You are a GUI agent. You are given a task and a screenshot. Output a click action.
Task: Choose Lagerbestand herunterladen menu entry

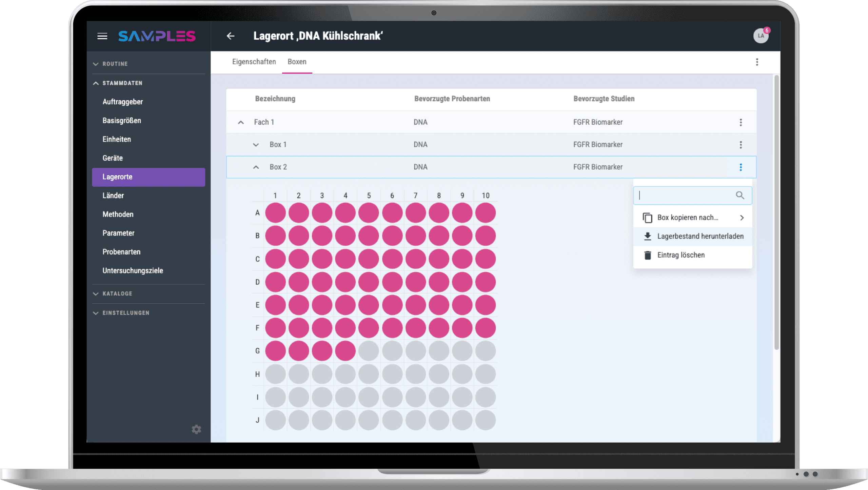[700, 236]
